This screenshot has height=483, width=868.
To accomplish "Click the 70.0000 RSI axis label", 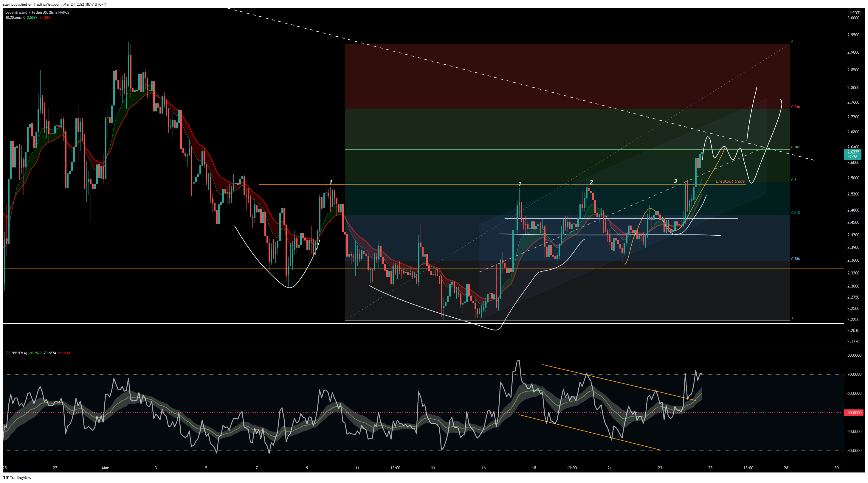I will (854, 374).
